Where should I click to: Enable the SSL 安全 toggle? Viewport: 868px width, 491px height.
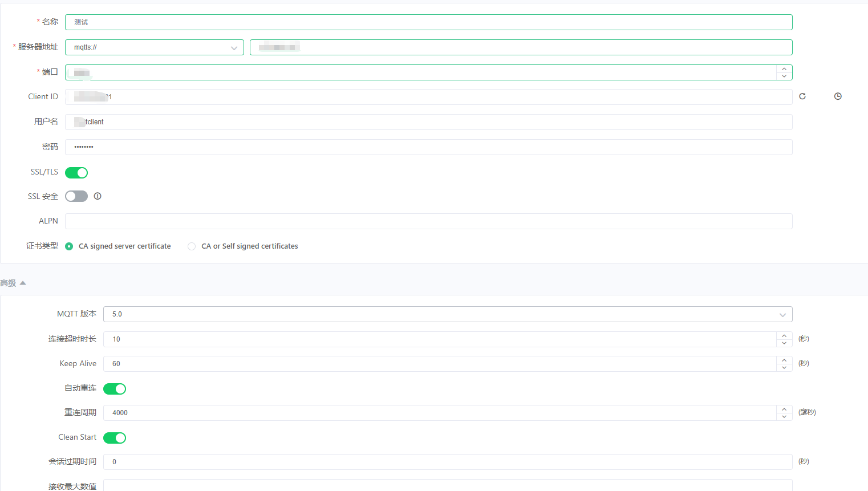[76, 196]
